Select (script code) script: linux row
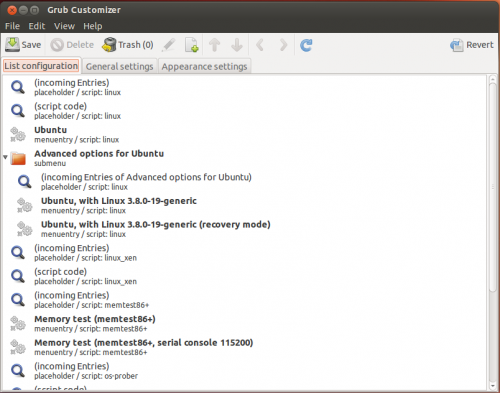500x393 pixels. [x=245, y=111]
